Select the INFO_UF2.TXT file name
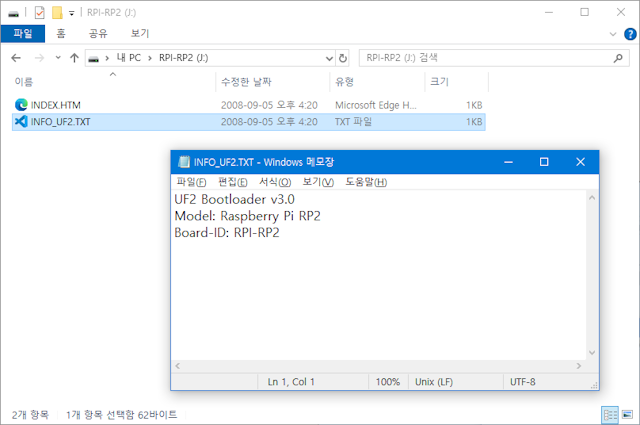Viewport: 640px width, 425px height. (60, 122)
